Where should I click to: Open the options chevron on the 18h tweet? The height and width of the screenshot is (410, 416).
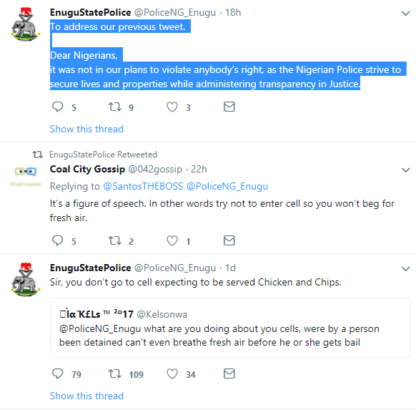405,13
